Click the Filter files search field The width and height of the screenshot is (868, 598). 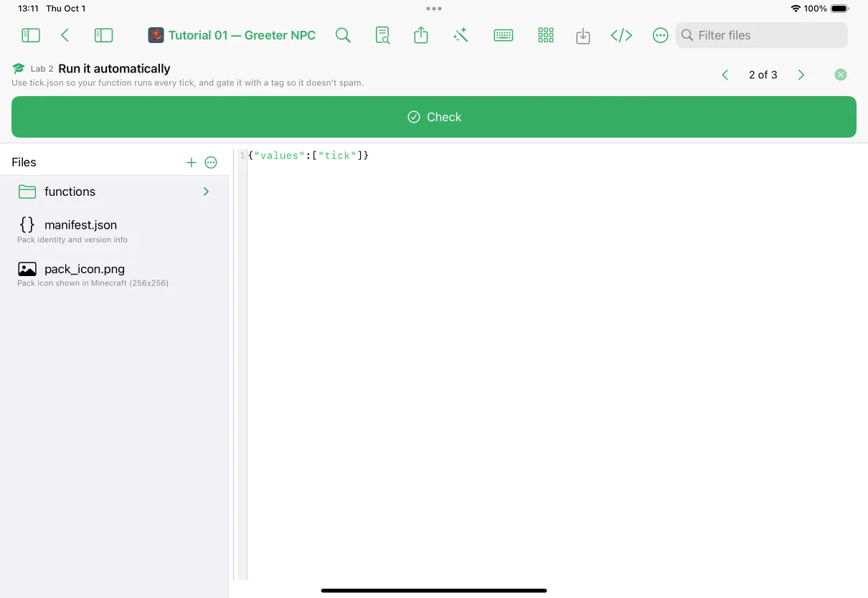762,35
